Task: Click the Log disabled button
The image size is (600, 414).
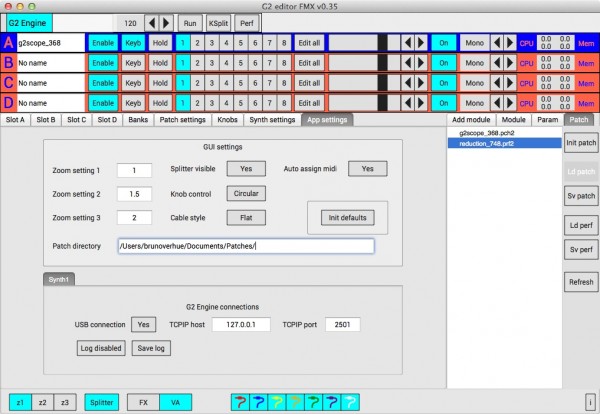Action: (101, 348)
